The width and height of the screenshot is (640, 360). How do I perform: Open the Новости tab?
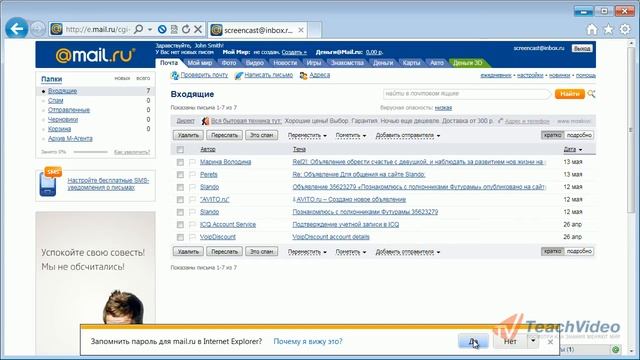285,63
